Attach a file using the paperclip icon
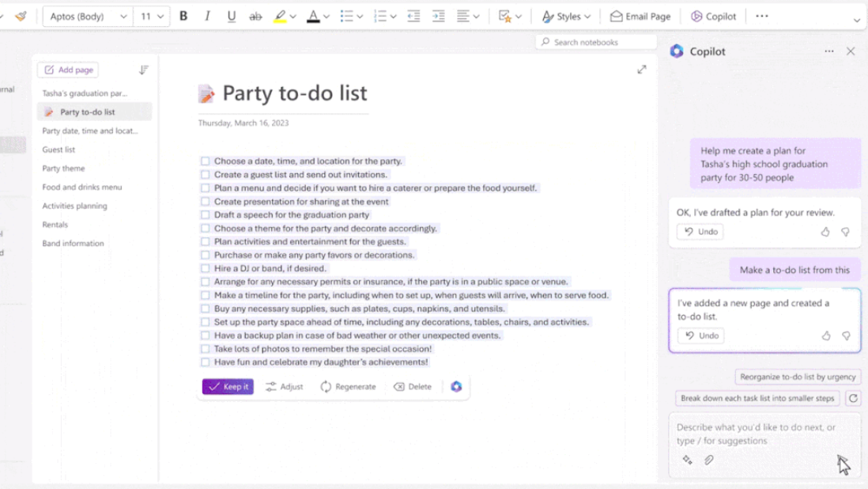 click(x=708, y=459)
